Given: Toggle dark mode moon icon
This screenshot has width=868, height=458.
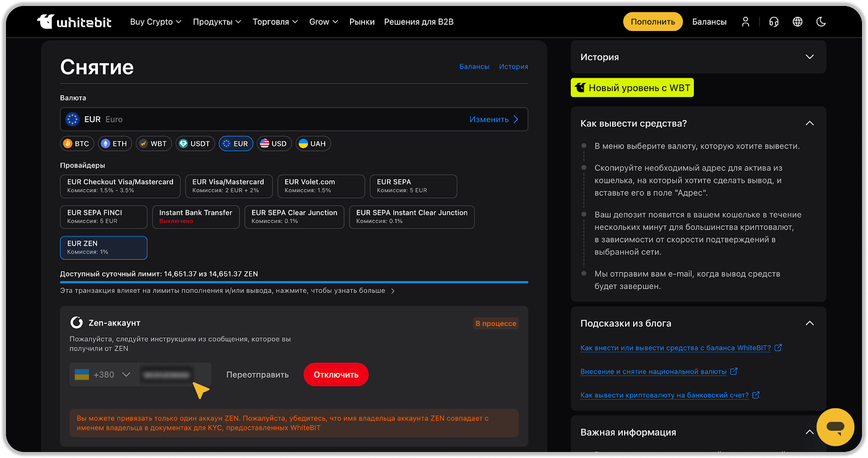Looking at the screenshot, I should point(821,22).
